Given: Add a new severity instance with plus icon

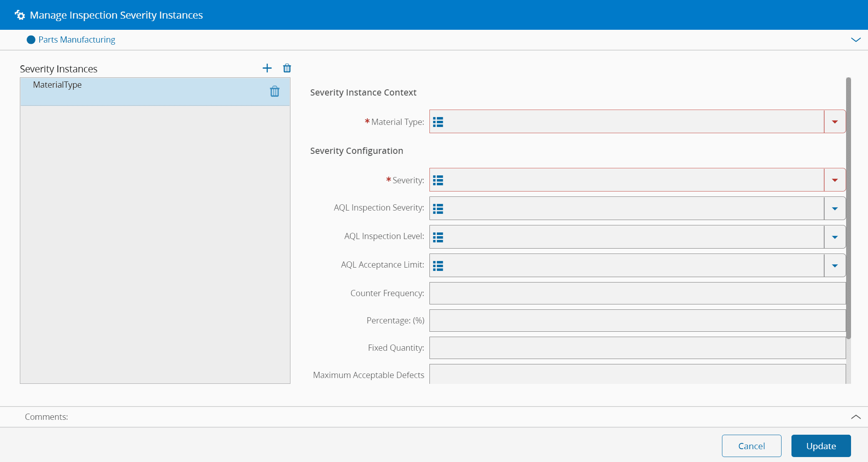Looking at the screenshot, I should 267,68.
